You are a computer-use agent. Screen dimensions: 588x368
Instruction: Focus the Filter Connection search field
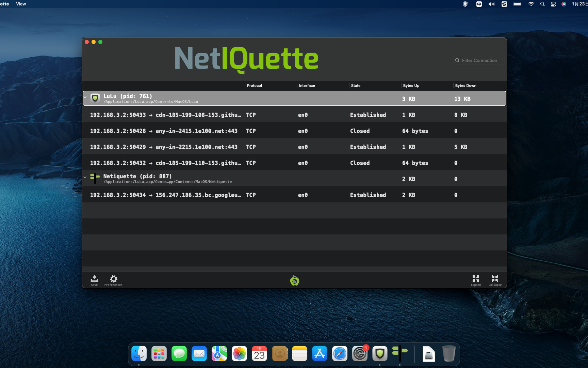point(479,60)
